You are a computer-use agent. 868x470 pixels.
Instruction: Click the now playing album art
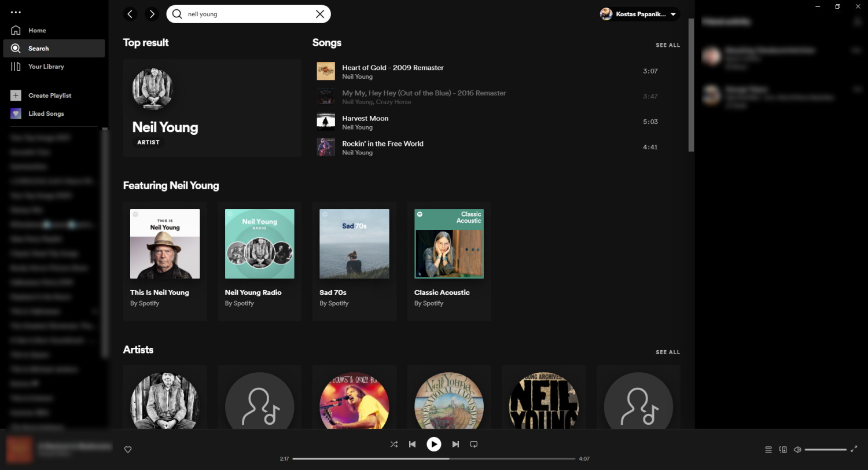[19, 450]
